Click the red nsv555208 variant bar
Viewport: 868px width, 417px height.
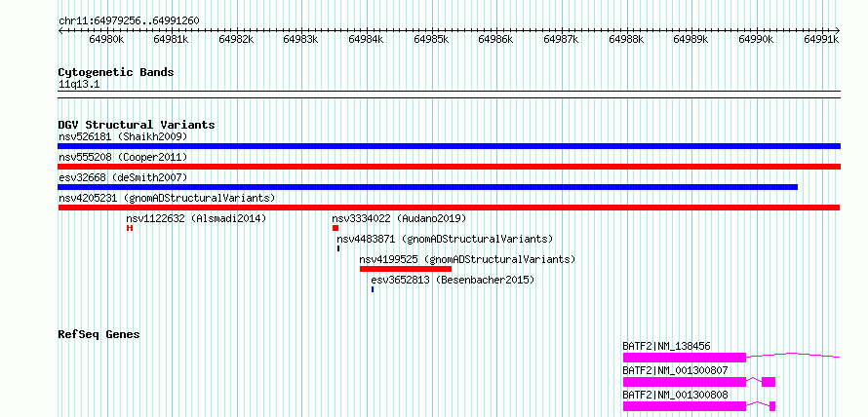[x=449, y=167]
